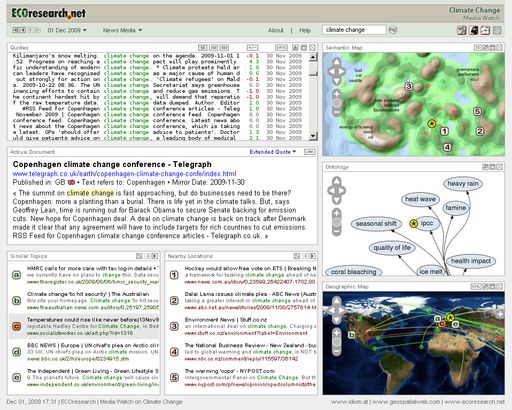Zoom in on the Semantic Map
The height and width of the screenshot is (410, 512).
click(337, 94)
